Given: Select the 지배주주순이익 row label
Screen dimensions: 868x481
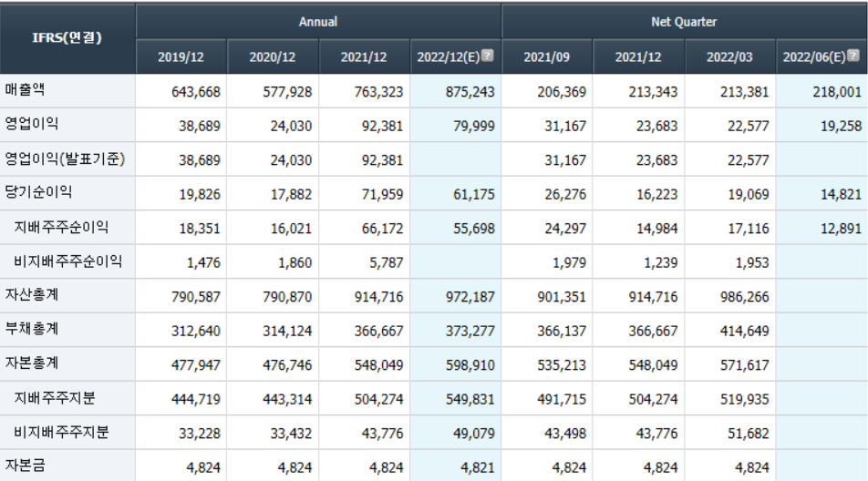Looking at the screenshot, I should (61, 227).
